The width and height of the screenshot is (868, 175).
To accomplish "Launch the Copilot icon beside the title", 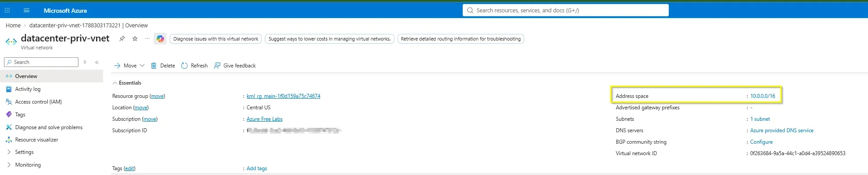I will coord(160,39).
